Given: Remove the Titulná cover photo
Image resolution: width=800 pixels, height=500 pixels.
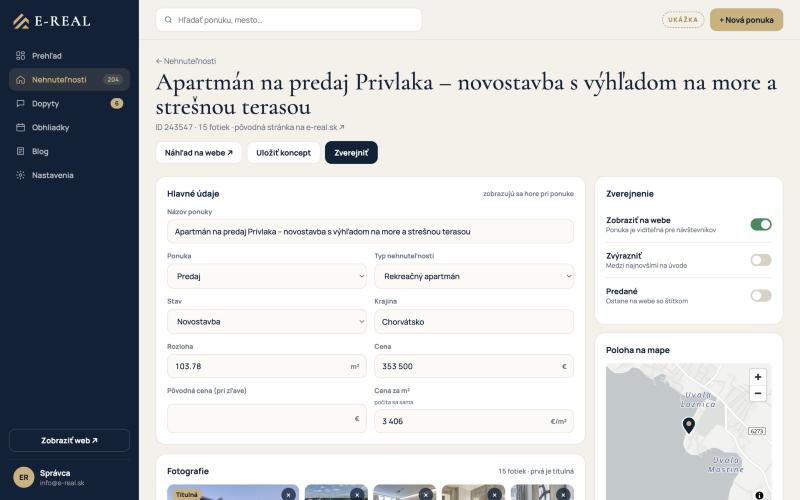Looking at the screenshot, I should click(288, 494).
